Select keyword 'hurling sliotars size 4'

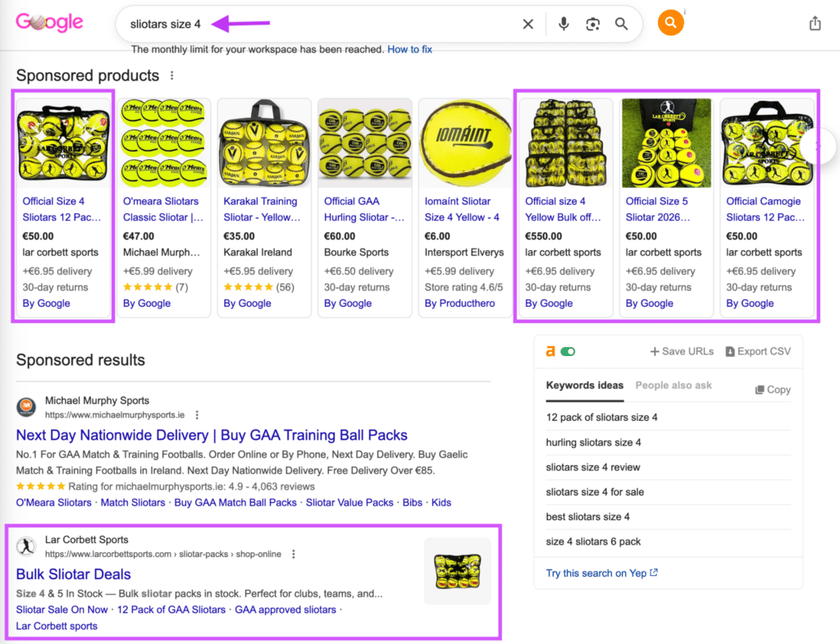pos(594,442)
